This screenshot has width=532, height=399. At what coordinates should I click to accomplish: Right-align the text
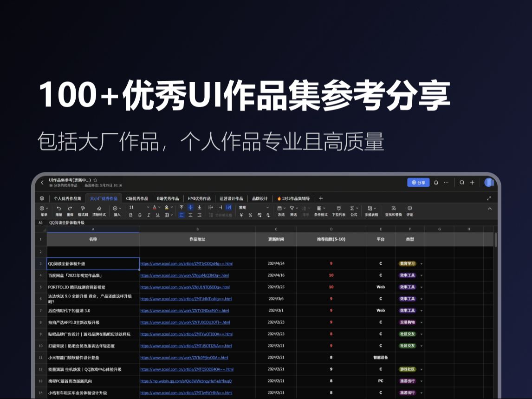coord(199,215)
